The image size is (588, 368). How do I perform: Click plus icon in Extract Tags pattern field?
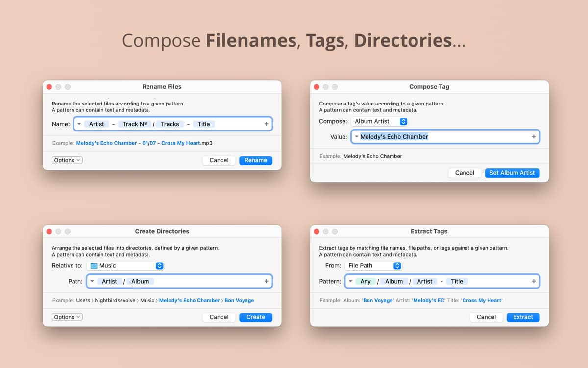point(534,281)
